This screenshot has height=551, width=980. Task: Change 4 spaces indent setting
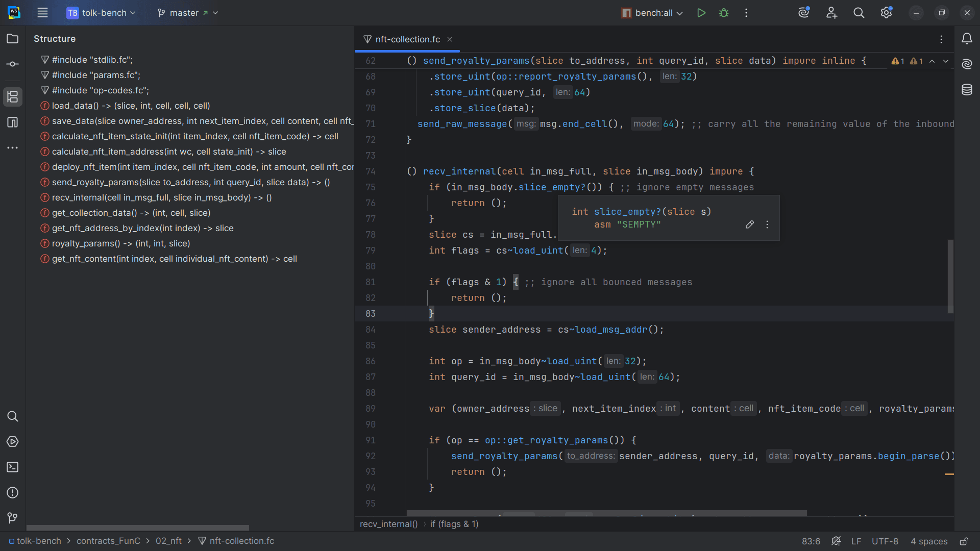(x=929, y=541)
